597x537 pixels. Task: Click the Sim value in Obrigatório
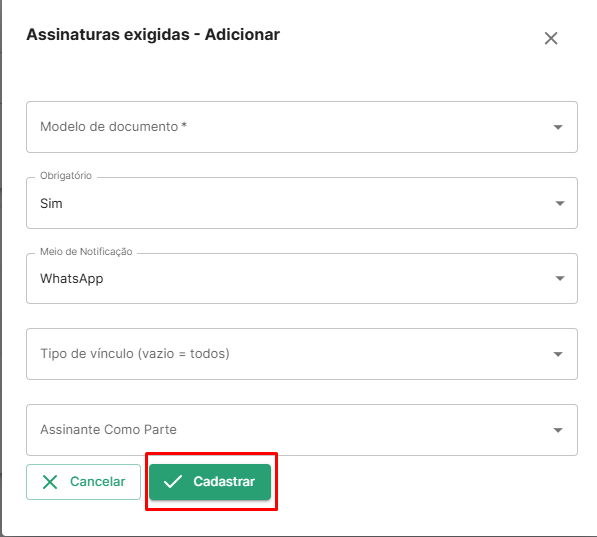pos(51,203)
